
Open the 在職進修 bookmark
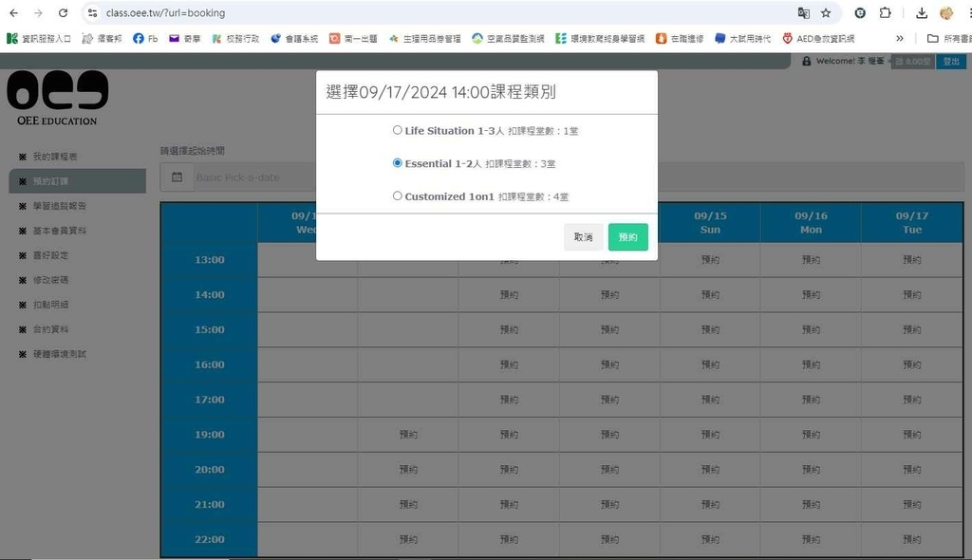[x=680, y=39]
